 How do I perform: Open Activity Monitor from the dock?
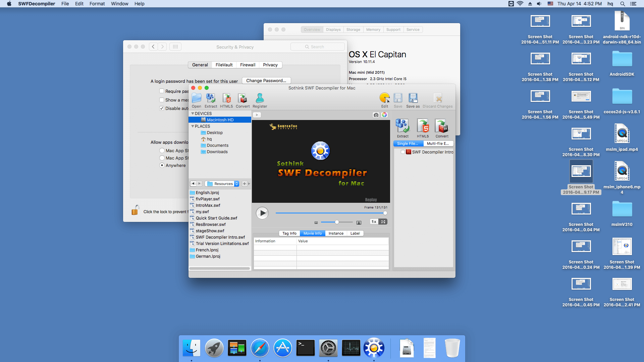[351, 348]
